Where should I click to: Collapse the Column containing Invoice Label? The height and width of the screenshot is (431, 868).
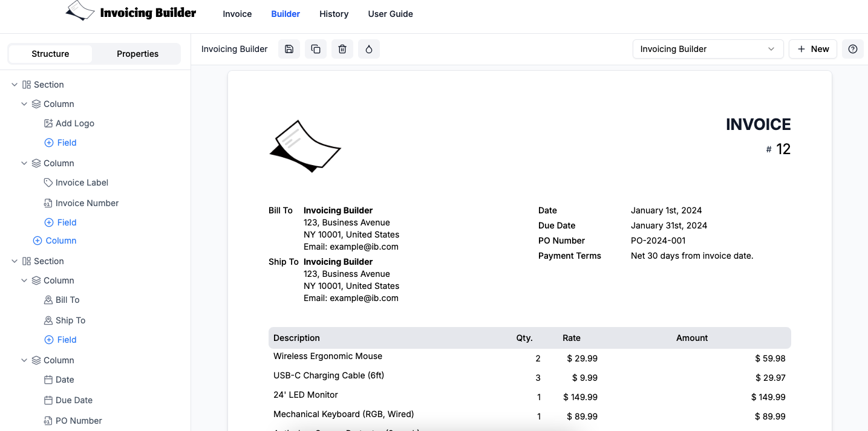click(24, 163)
